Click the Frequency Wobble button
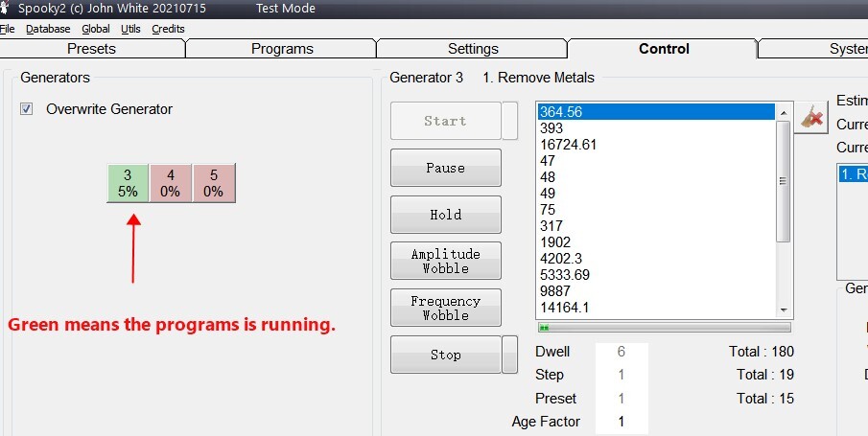This screenshot has height=436, width=868. coord(445,308)
